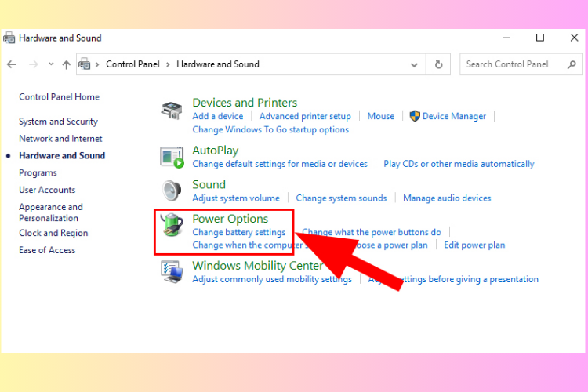The image size is (588, 392).
Task: Change what the power buttons do
Action: (x=372, y=232)
